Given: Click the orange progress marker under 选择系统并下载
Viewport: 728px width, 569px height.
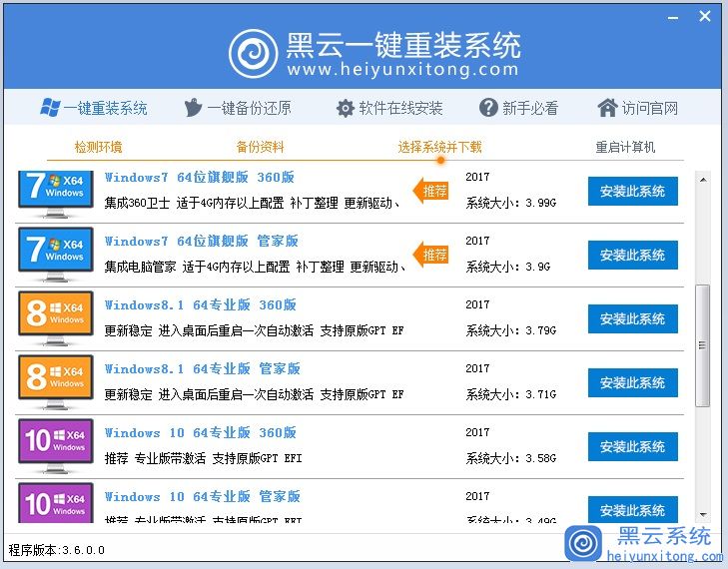Looking at the screenshot, I should point(440,161).
